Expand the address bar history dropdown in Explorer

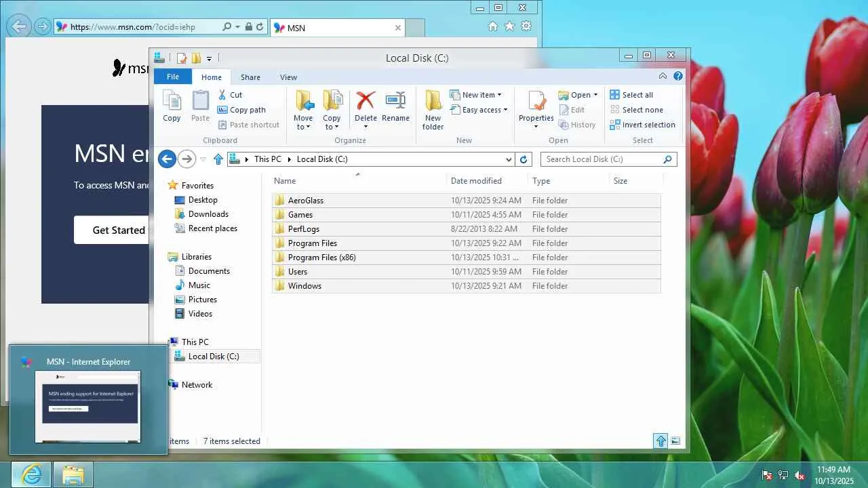tap(509, 159)
